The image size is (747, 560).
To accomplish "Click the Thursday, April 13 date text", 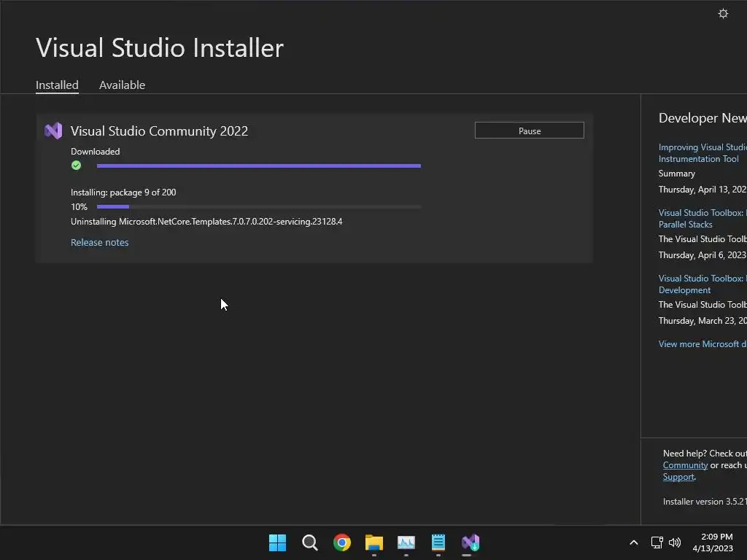I will [703, 190].
